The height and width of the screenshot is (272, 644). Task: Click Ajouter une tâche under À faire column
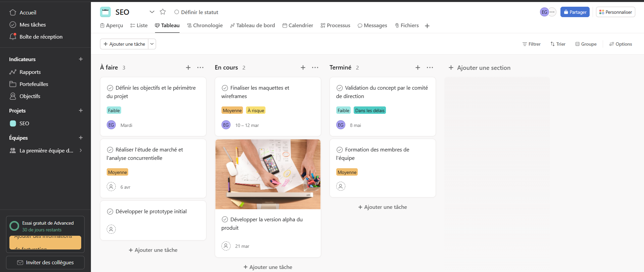tap(153, 250)
